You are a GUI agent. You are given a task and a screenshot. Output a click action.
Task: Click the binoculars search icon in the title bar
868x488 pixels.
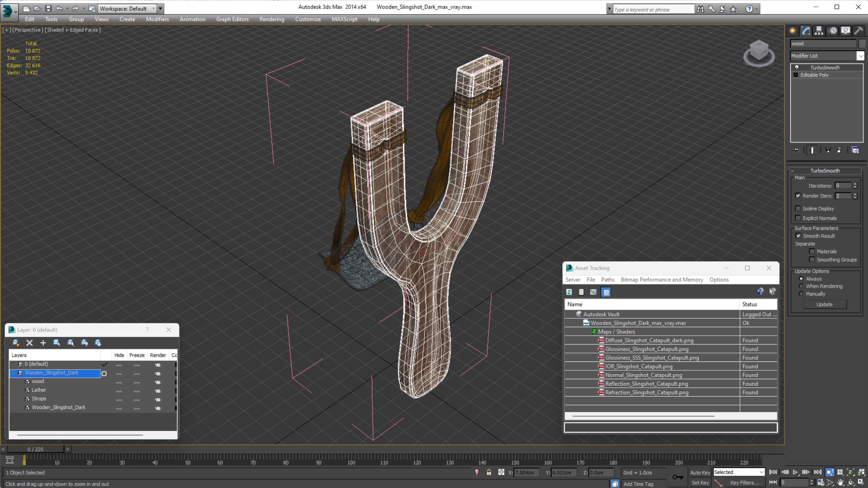click(700, 9)
